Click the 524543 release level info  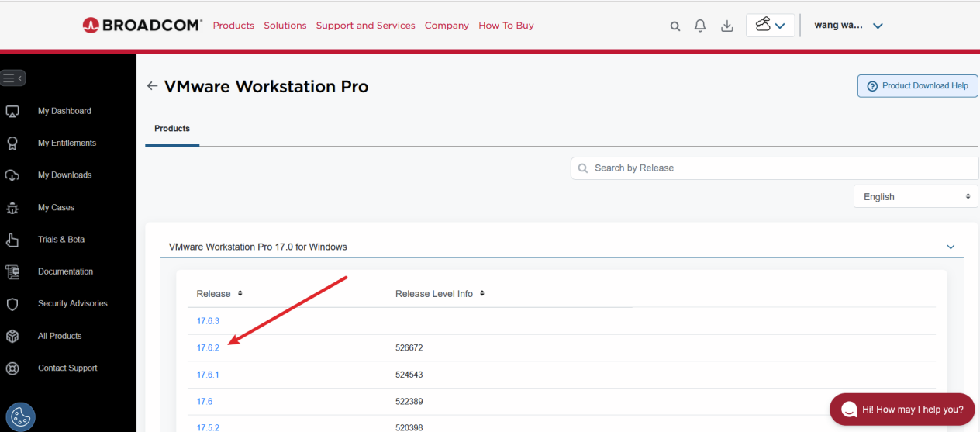coord(409,375)
